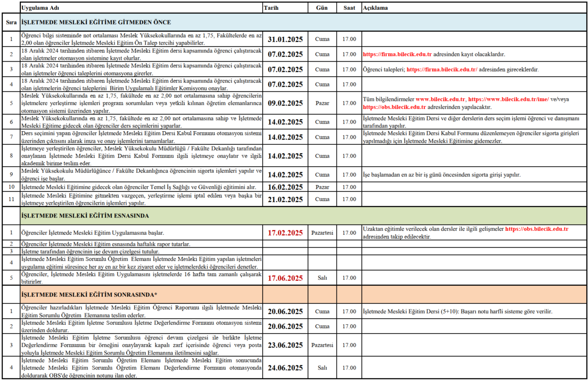Viewport: 588px width, 381px height.
Task: Open the firma.bilecik.edu.tr link in row 2
Action: point(397,54)
